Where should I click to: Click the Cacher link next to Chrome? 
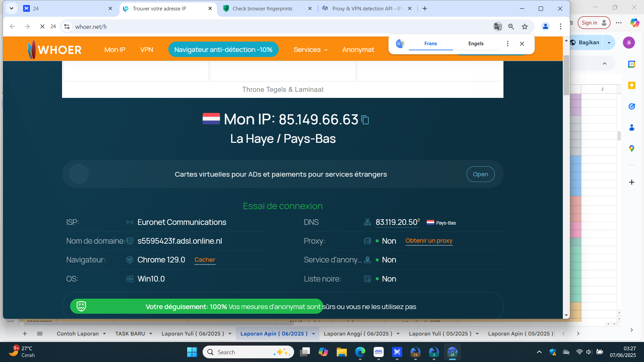point(205,260)
